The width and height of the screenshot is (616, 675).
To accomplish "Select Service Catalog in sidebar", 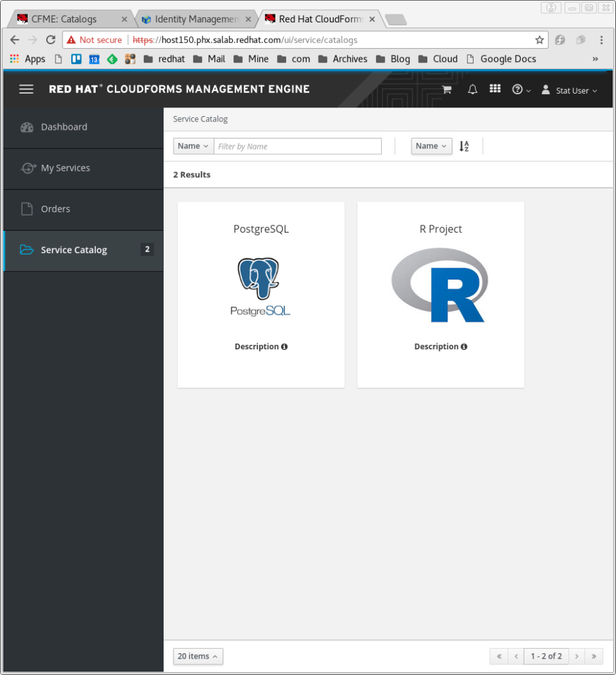I will [83, 250].
